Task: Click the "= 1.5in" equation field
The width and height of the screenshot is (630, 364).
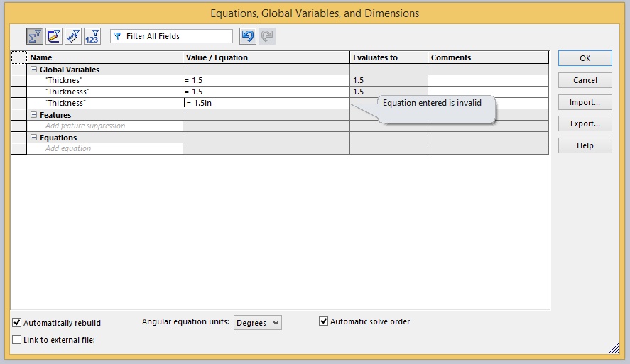Action: pos(266,103)
